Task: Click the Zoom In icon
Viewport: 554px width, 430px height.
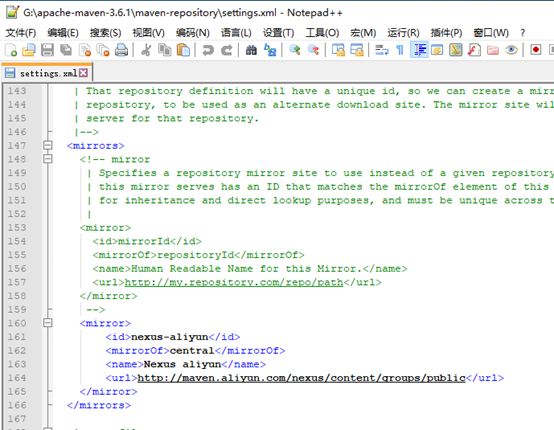Action: [x=295, y=50]
